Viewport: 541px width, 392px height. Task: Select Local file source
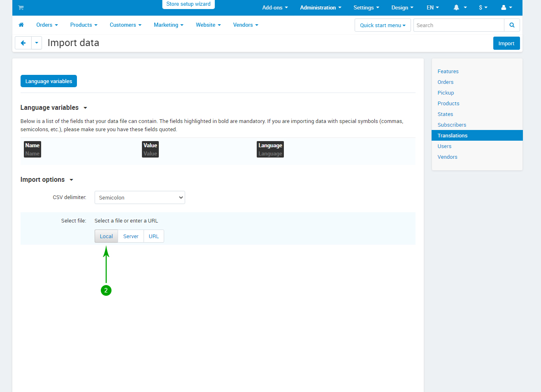[x=106, y=236]
